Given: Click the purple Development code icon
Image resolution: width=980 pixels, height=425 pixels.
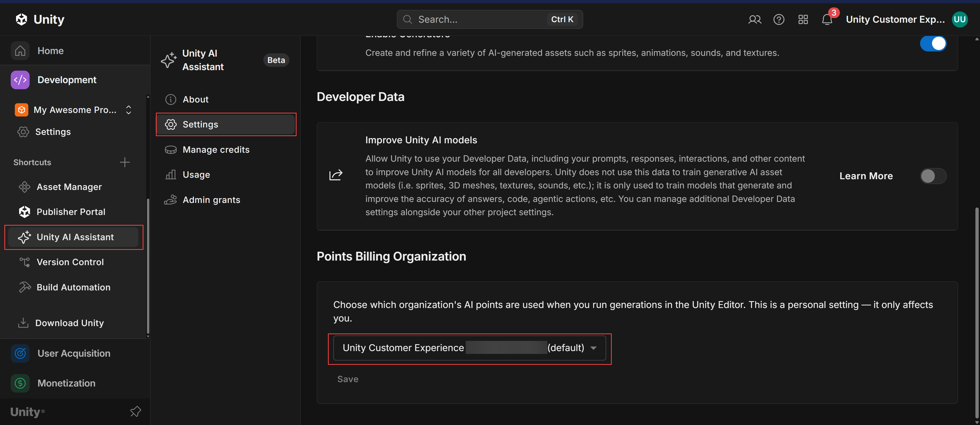Looking at the screenshot, I should tap(20, 80).
